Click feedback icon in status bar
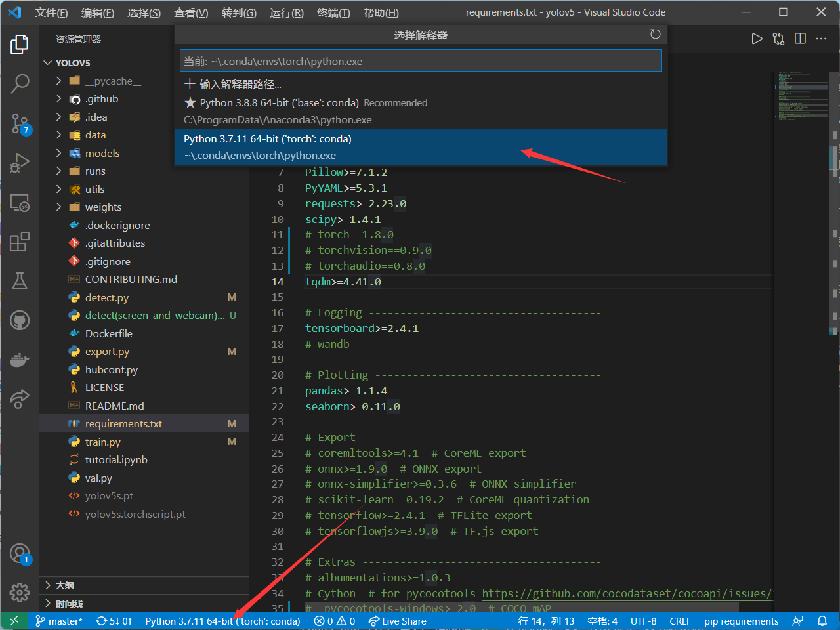Screen dimensions: 840x630 coord(798,621)
